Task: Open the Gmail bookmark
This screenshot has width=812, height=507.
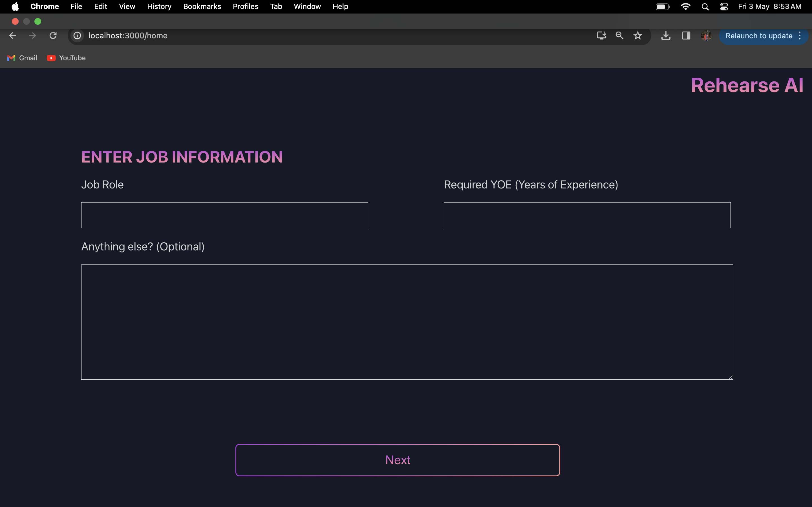Action: pos(22,58)
